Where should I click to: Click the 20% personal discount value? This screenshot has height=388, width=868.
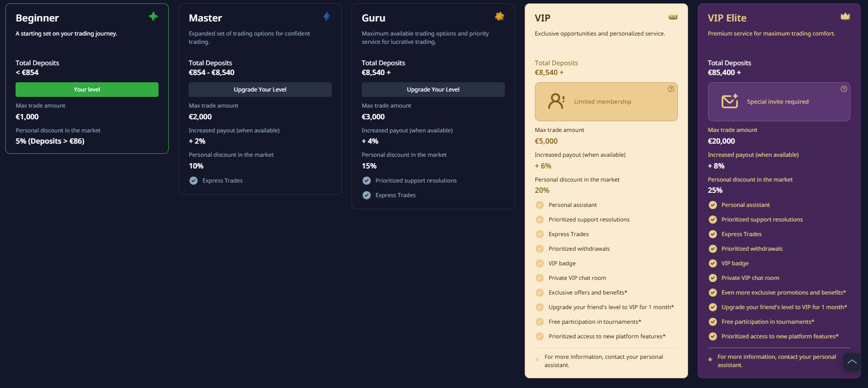pyautogui.click(x=542, y=190)
